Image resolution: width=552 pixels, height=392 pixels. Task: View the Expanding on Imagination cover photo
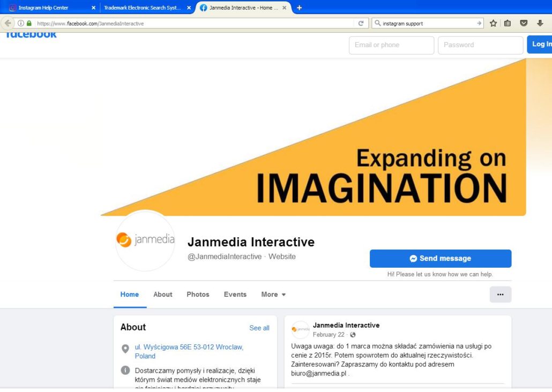[314, 137]
